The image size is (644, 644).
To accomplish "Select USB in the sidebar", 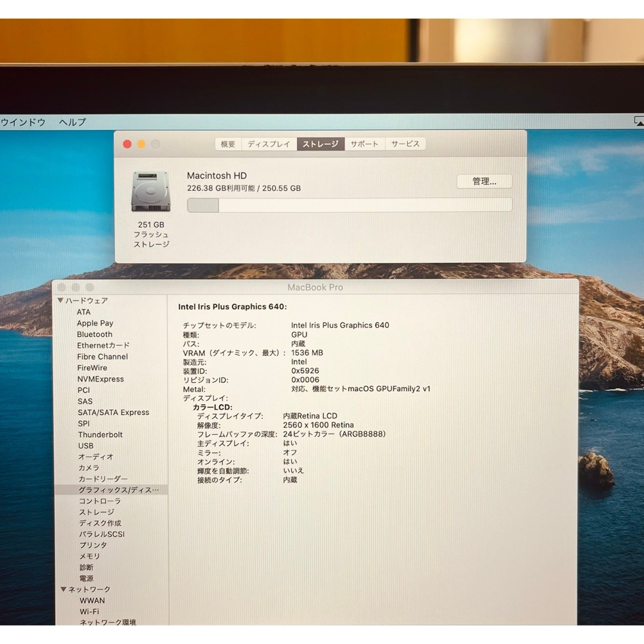I will point(86,445).
